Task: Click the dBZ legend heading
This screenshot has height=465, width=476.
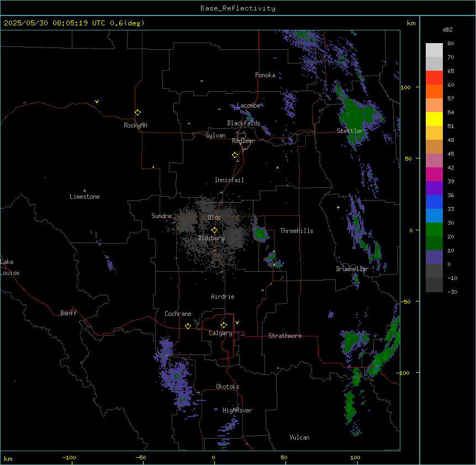Action: pyautogui.click(x=447, y=29)
